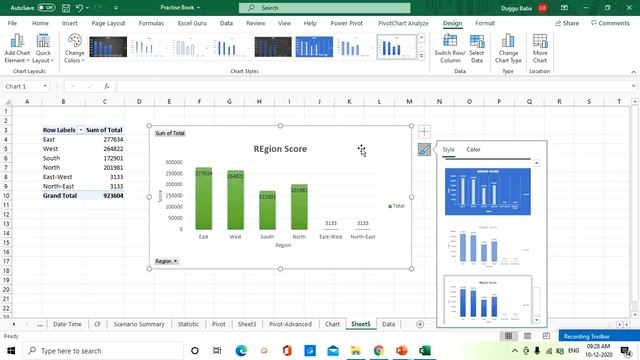640x360 pixels.
Task: Click Sum of Total field button on chart
Action: [x=170, y=133]
